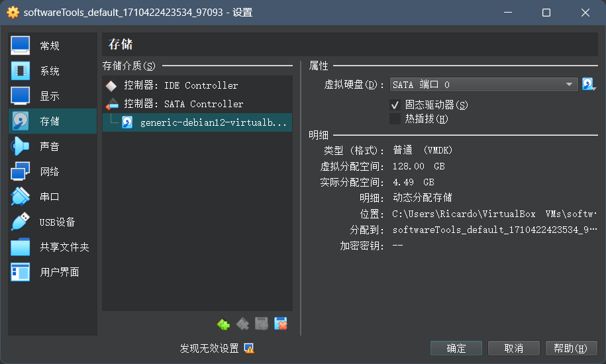The width and height of the screenshot is (606, 364).
Task: Open the 常规 (General) settings page
Action: [52, 46]
